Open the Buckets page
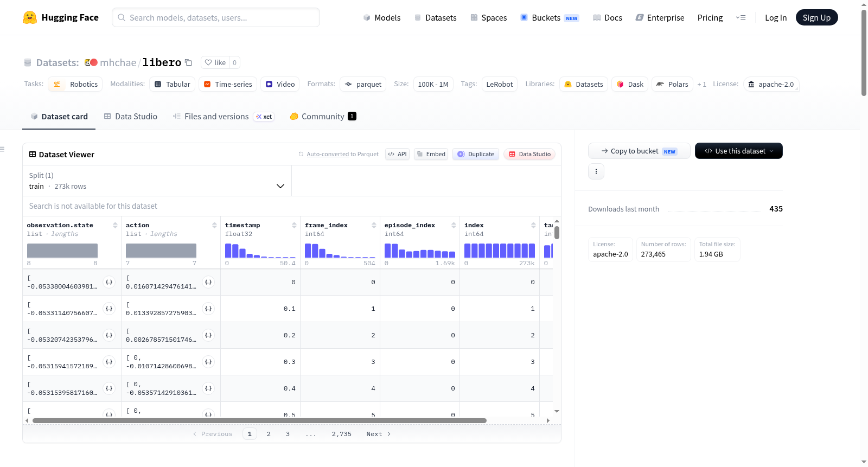Image resolution: width=868 pixels, height=467 pixels. pos(550,17)
